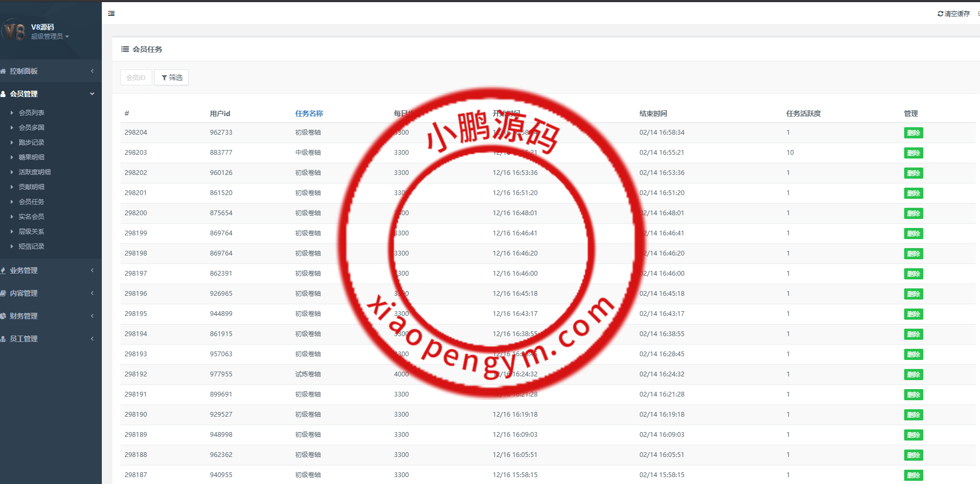Screen dimensions: 980x484
Task: Click the 筛选 filter button
Action: coord(171,77)
